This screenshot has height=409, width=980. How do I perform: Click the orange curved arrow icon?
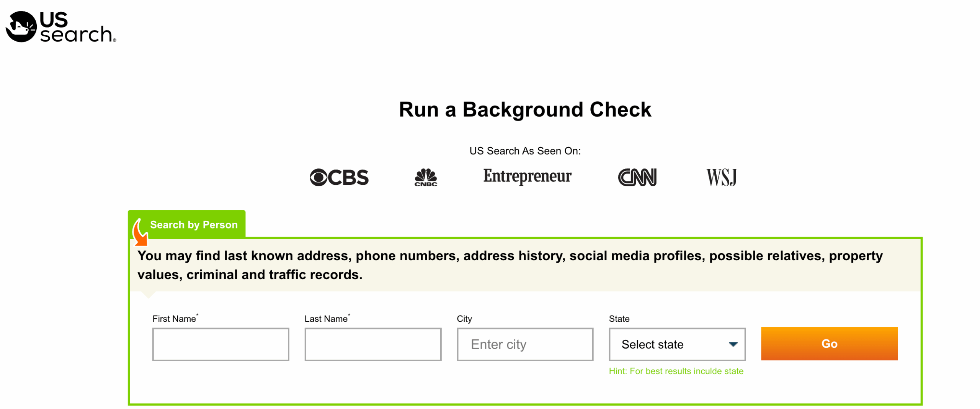click(140, 232)
